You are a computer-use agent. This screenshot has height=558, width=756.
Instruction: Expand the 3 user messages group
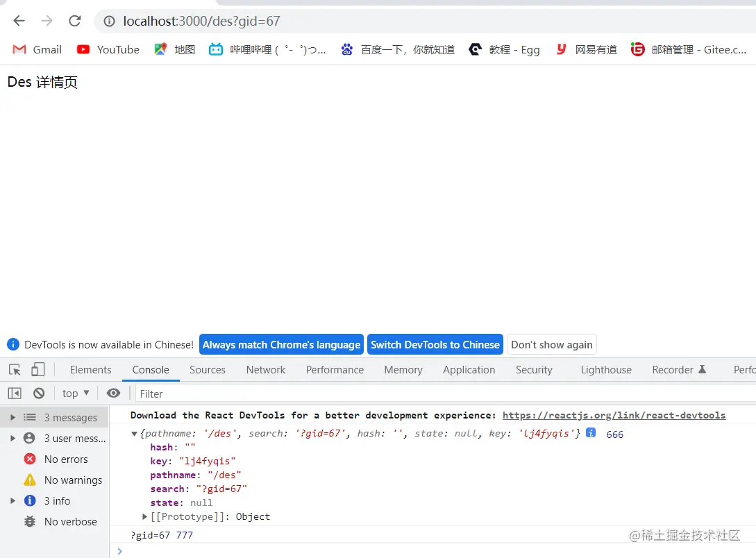(13, 438)
